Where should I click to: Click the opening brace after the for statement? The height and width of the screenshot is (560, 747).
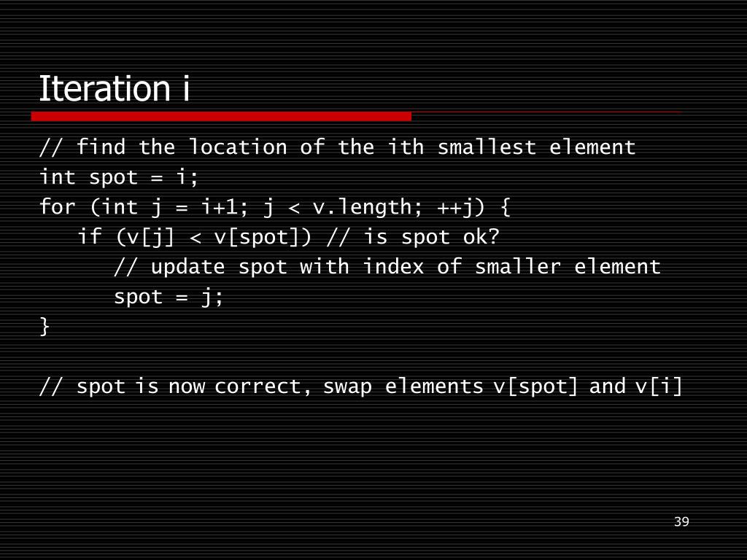coord(506,208)
